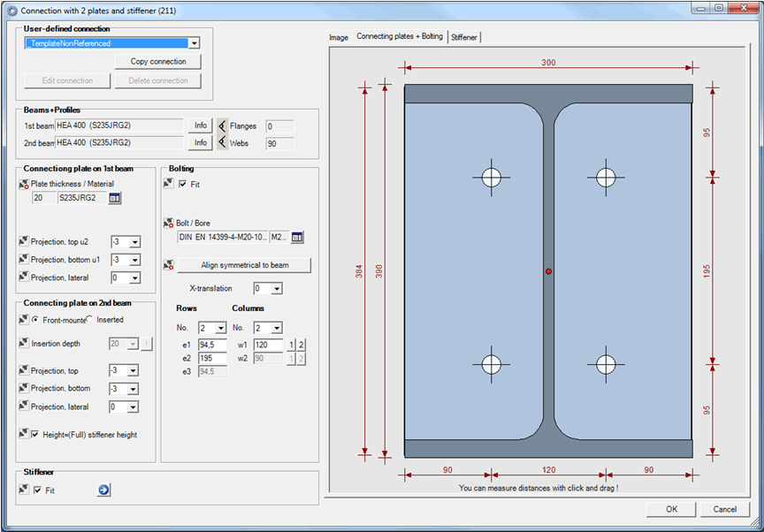Screen dimensions: 764x532
Task: Toggle Height=(Full) stiffener height checkbox
Action: [x=35, y=435]
